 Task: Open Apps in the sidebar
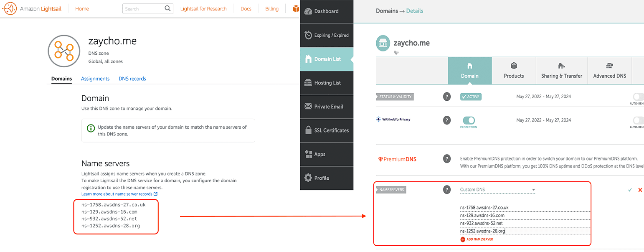point(327,154)
